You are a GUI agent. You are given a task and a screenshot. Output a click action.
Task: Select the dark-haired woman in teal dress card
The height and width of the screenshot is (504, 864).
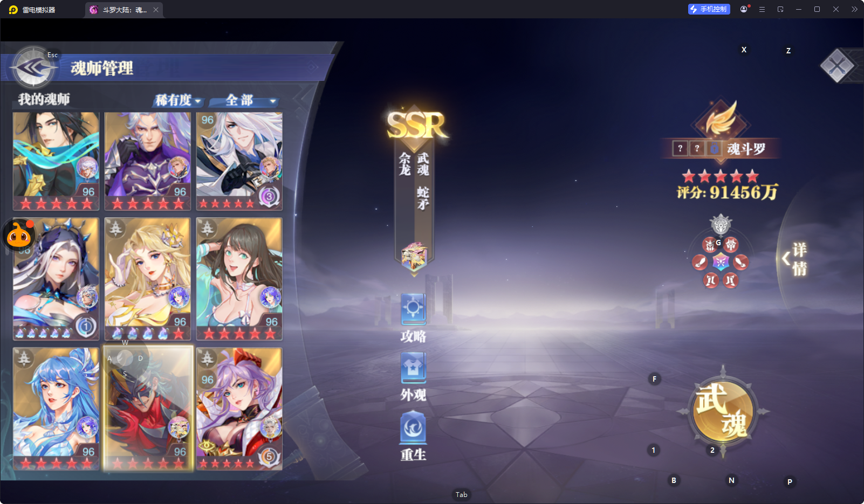[239, 279]
